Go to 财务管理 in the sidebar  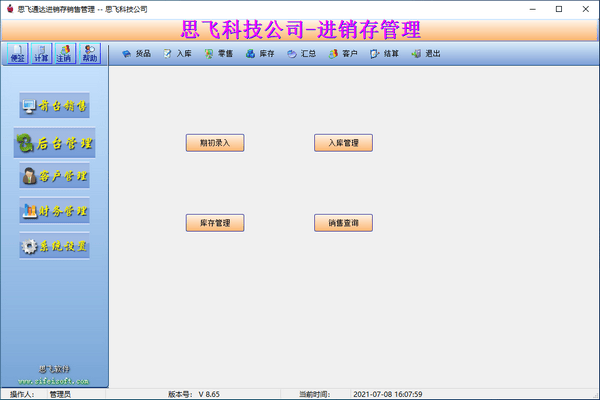[x=55, y=211]
